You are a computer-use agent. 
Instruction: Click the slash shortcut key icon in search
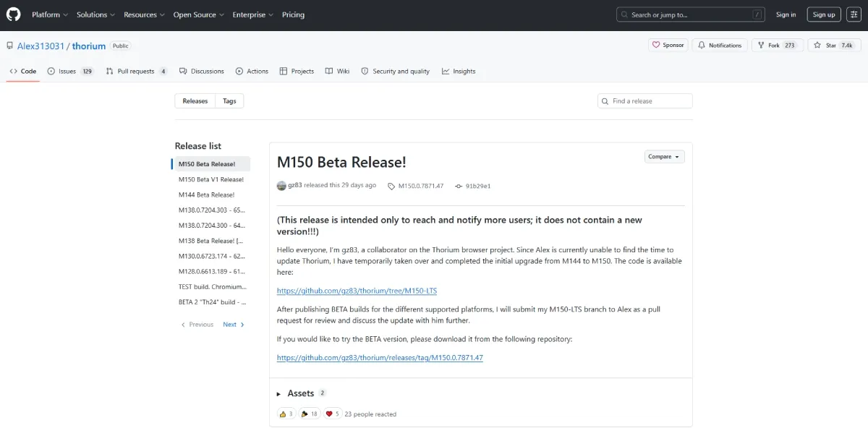[757, 14]
